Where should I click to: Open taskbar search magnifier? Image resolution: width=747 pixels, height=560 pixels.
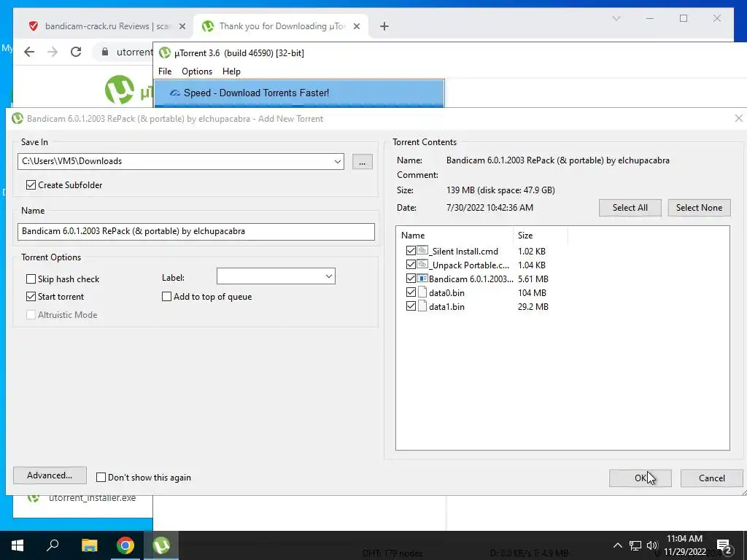pos(53,545)
